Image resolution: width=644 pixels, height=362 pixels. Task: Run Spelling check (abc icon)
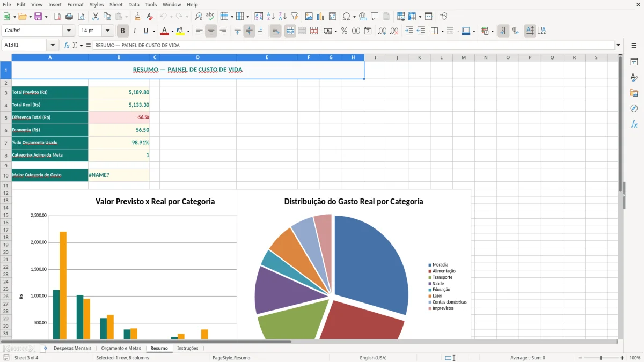click(210, 17)
